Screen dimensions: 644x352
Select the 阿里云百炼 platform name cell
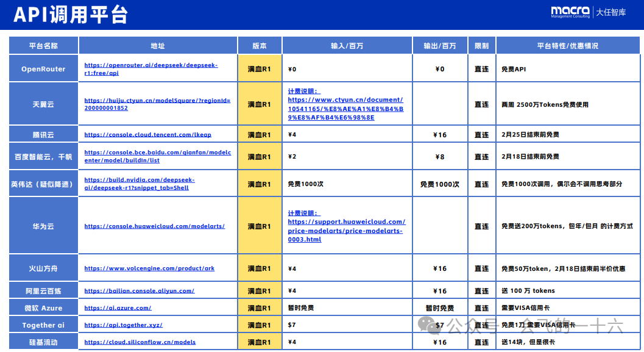coord(43,291)
